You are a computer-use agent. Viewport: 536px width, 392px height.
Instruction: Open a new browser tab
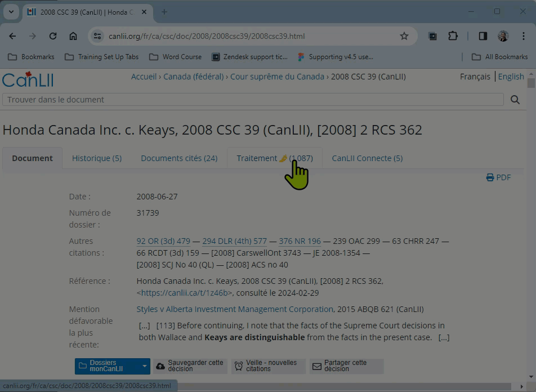pyautogui.click(x=164, y=12)
